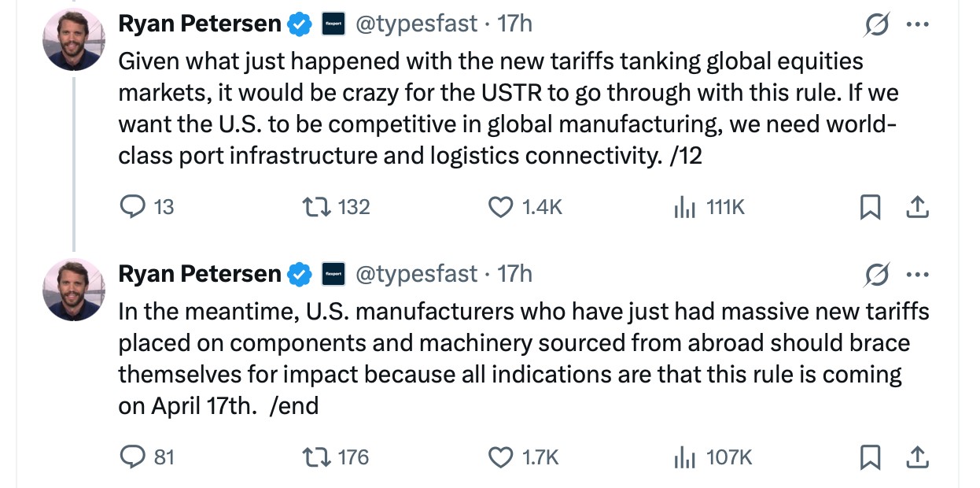Bookmark the tweet ending in /end
Screen dimensions: 980x488
pos(869,457)
